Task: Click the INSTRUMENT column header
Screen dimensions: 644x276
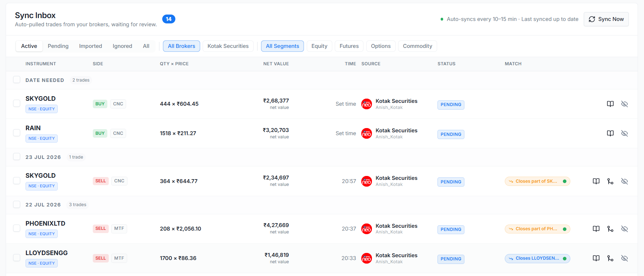Action: (41, 64)
